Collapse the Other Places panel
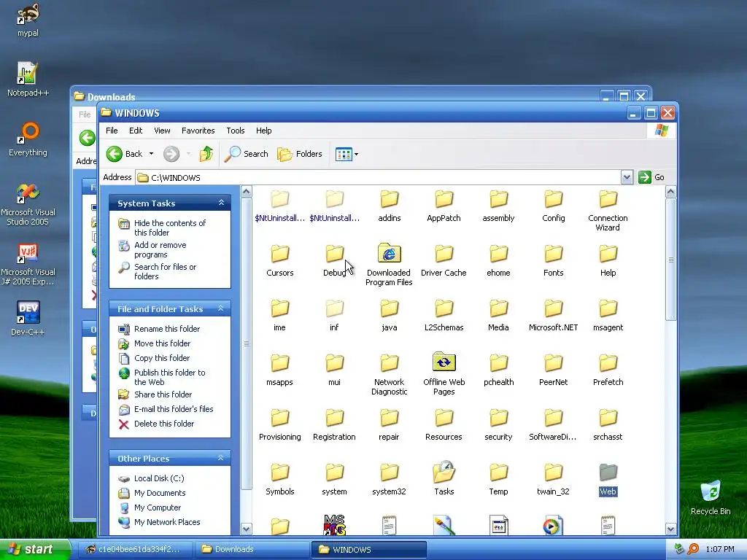747x560 pixels. pos(221,458)
